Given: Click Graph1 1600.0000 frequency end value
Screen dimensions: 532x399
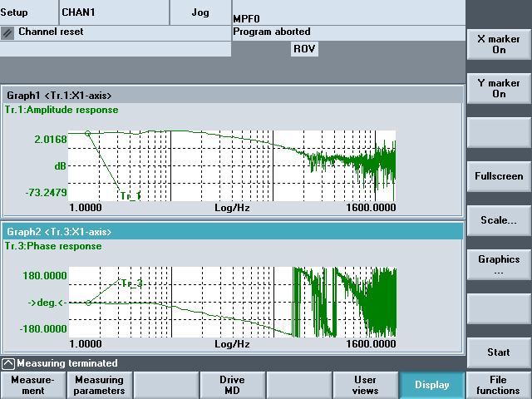Looking at the screenshot, I should (371, 208).
